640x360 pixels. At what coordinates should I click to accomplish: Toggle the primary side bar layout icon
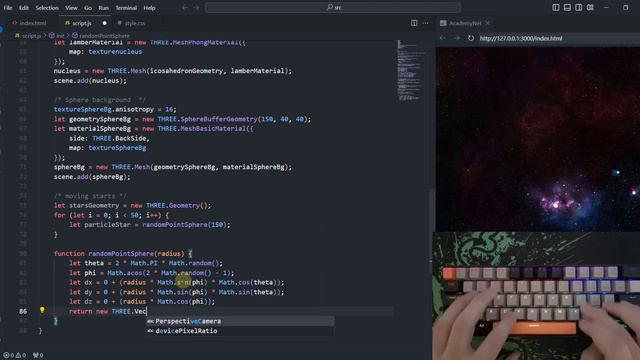click(x=556, y=7)
